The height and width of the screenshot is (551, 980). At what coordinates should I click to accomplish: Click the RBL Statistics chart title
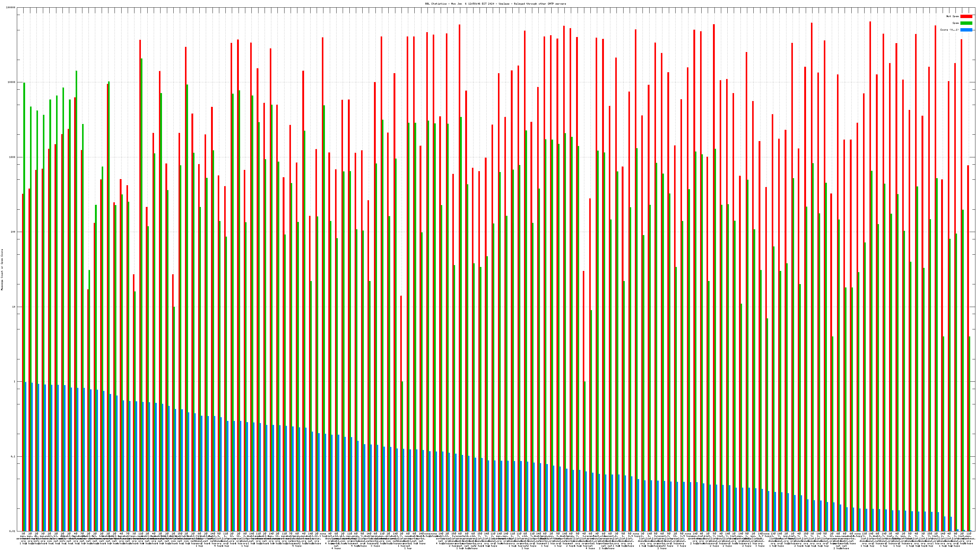point(495,4)
